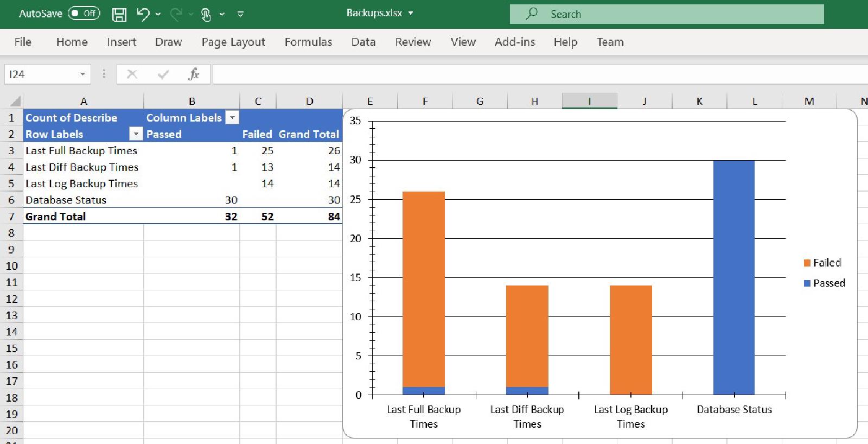Select column I header
Screen dimensions: 868x444
590,101
